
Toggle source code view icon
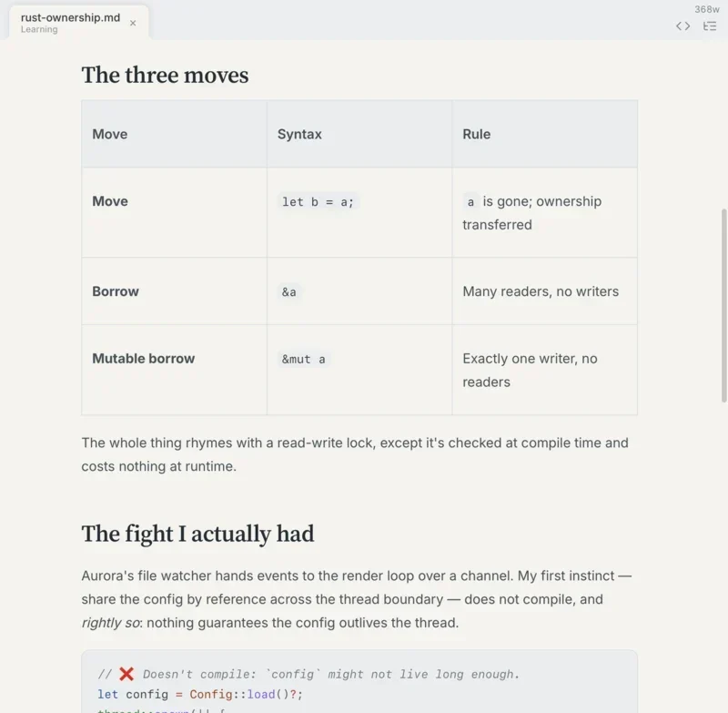click(x=682, y=26)
